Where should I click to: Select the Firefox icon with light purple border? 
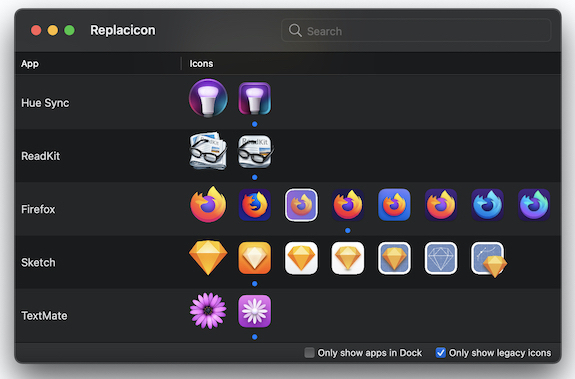[301, 205]
